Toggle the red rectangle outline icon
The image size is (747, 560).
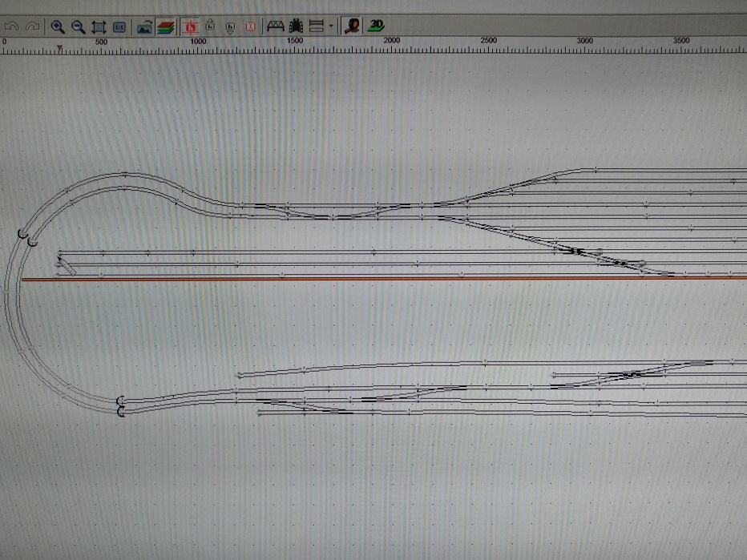(250, 26)
